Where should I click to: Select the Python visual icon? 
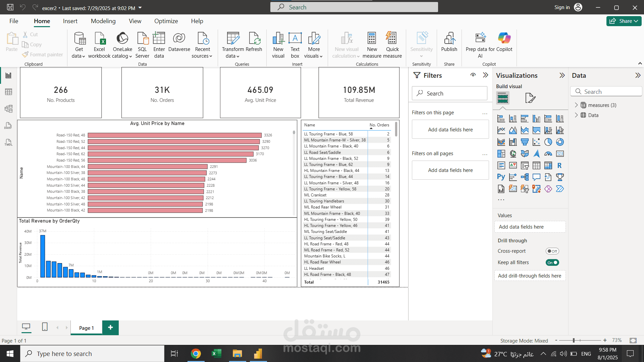(x=501, y=177)
